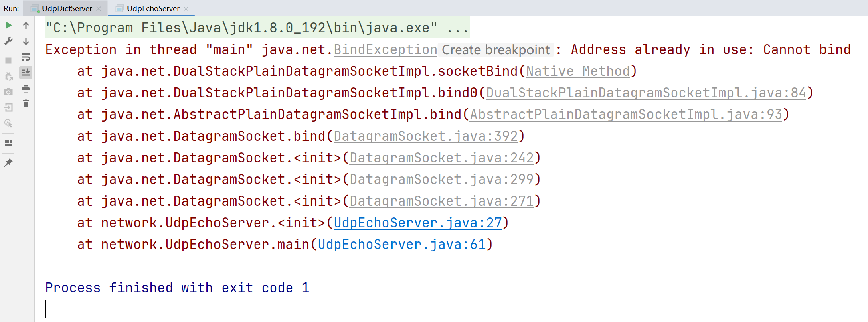The height and width of the screenshot is (322, 868).
Task: Open DatagramSocket.java:299 link
Action: [442, 180]
